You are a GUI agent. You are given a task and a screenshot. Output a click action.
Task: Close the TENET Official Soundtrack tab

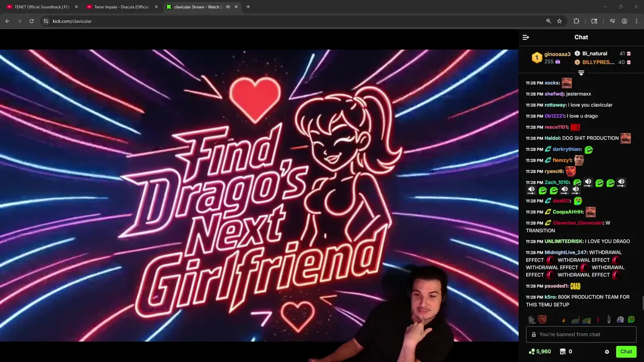coord(76,7)
